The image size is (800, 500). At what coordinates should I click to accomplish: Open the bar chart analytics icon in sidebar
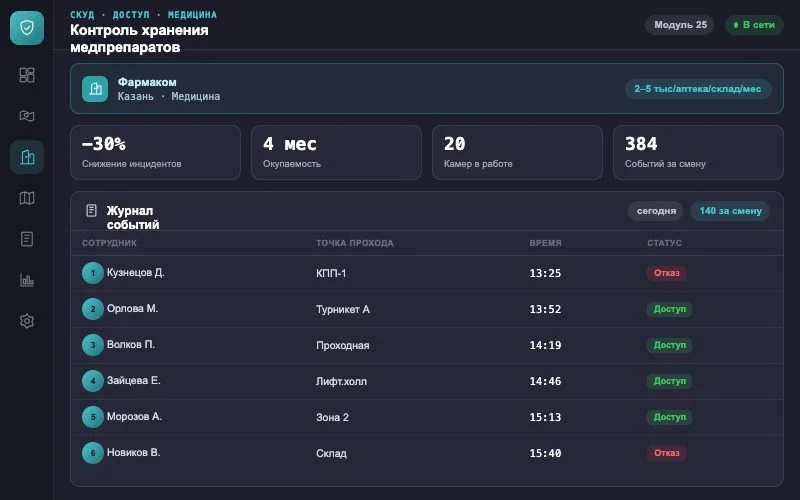point(27,280)
